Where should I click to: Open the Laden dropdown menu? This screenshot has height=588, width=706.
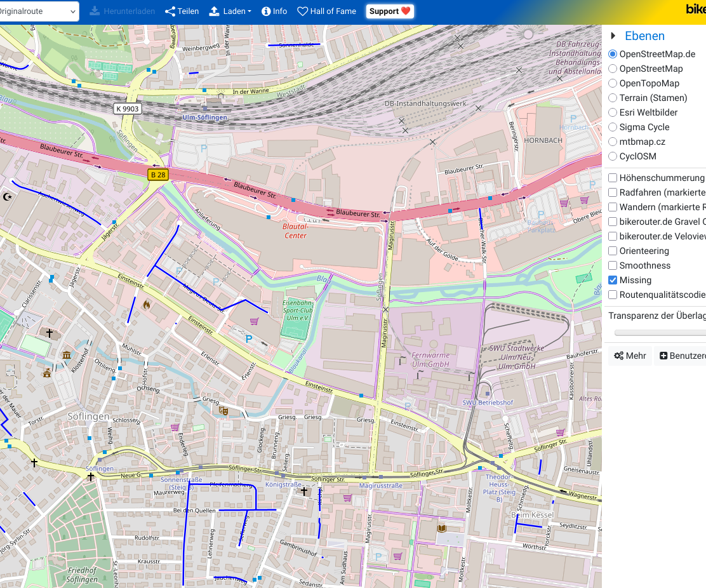(230, 11)
